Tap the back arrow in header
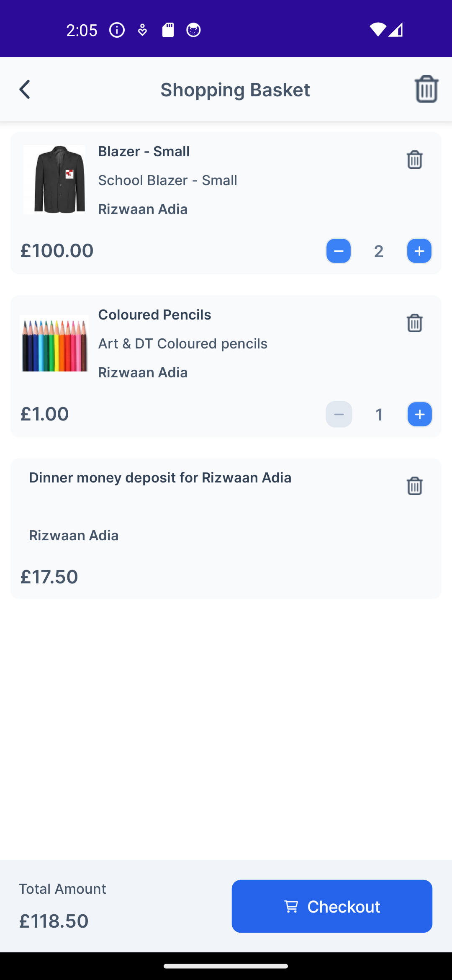452x980 pixels. point(25,90)
